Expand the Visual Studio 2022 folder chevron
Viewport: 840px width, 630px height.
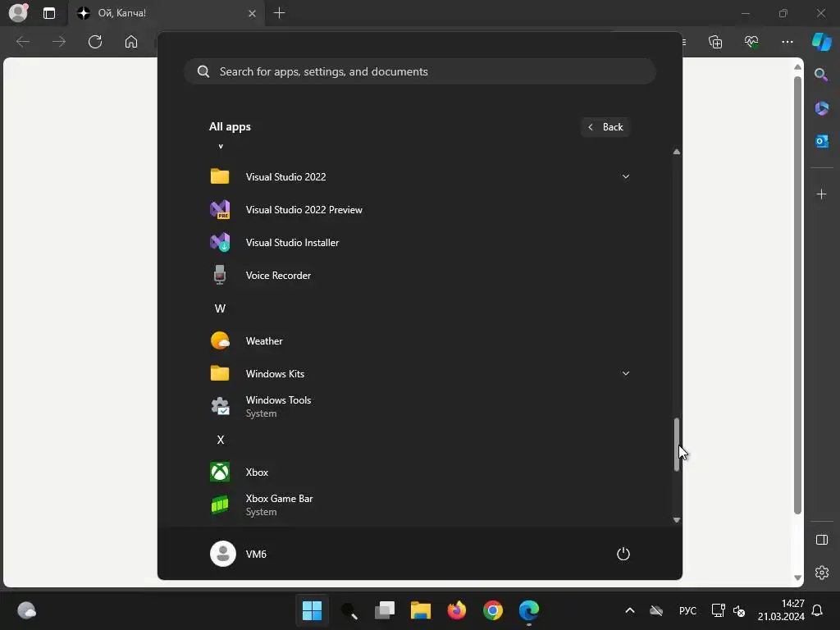[626, 177]
